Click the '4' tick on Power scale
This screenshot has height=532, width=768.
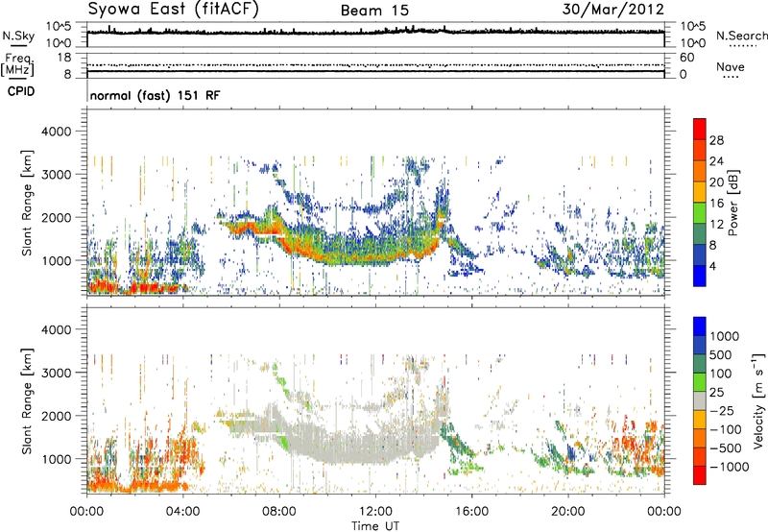pos(713,266)
